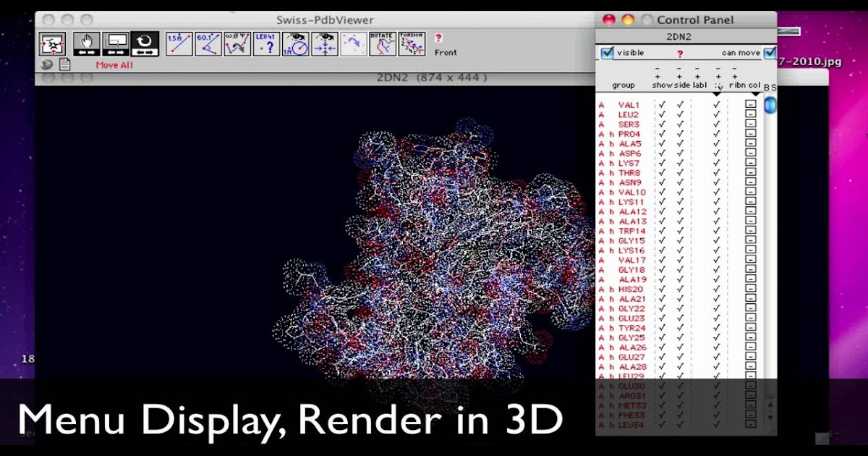Click the red help question mark in Control Panel

click(679, 54)
